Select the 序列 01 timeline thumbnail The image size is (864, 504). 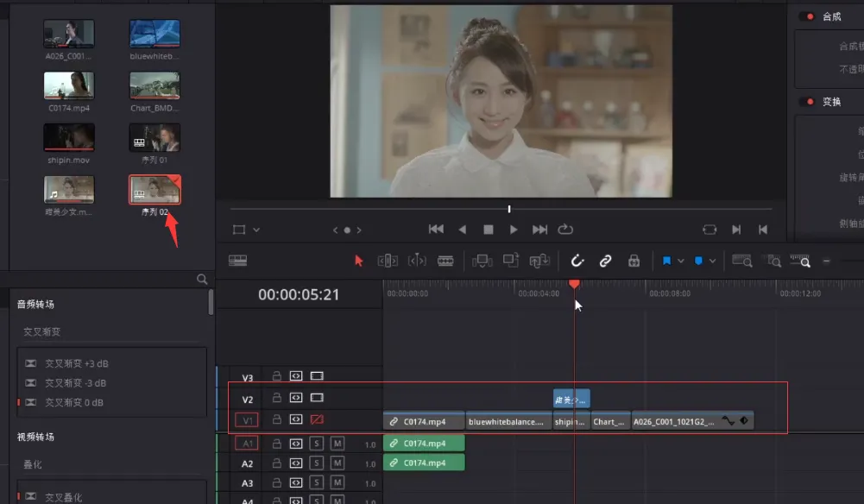pyautogui.click(x=155, y=138)
